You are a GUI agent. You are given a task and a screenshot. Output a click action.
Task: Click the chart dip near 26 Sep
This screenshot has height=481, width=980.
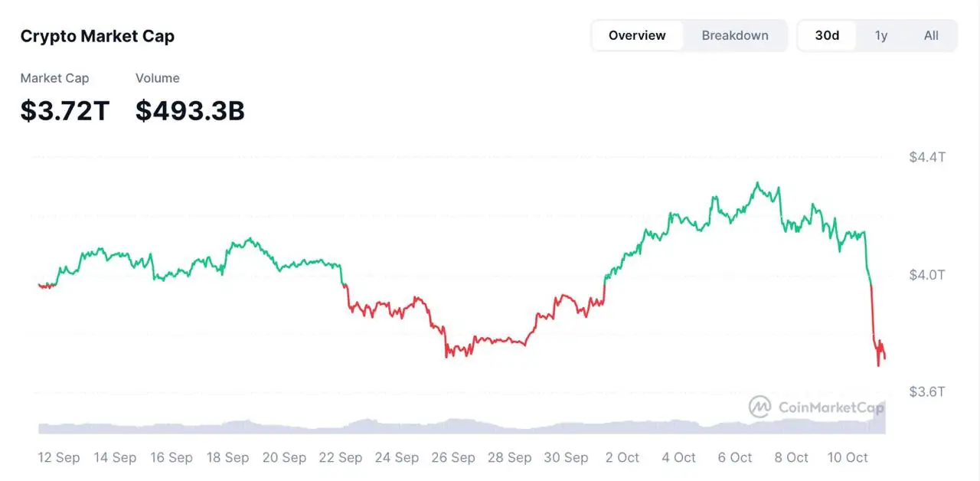(x=448, y=354)
